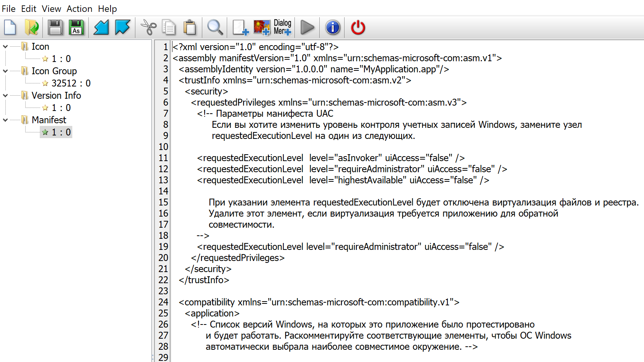The height and width of the screenshot is (362, 644).
Task: Click the New blank file icon
Action: pyautogui.click(x=10, y=28)
